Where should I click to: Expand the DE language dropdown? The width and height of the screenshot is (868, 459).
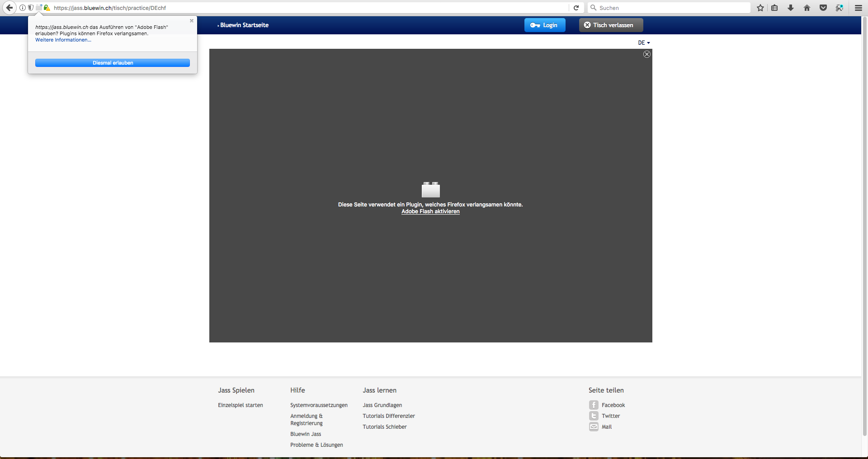(644, 43)
